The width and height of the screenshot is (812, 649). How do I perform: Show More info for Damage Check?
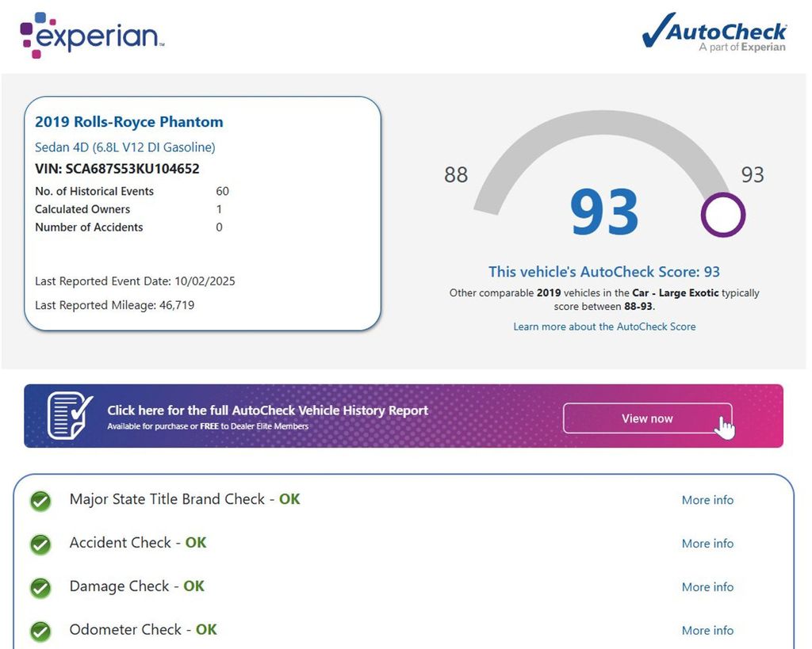pyautogui.click(x=707, y=587)
